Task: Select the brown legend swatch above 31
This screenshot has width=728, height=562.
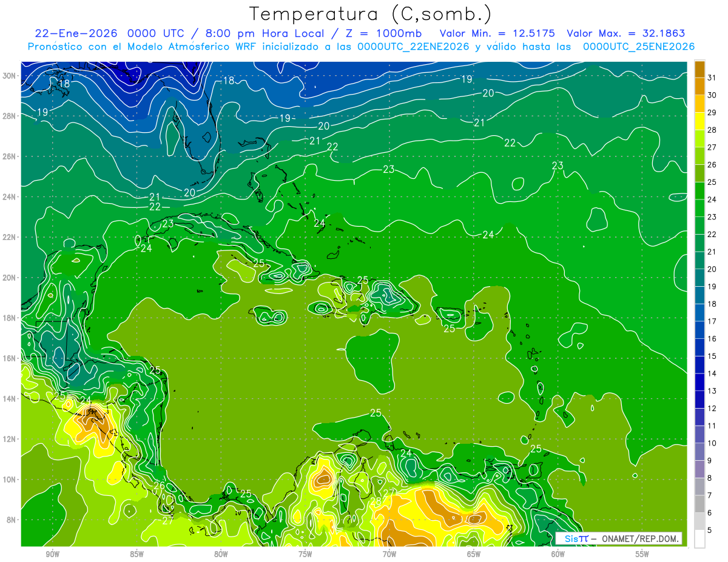Action: (699, 70)
